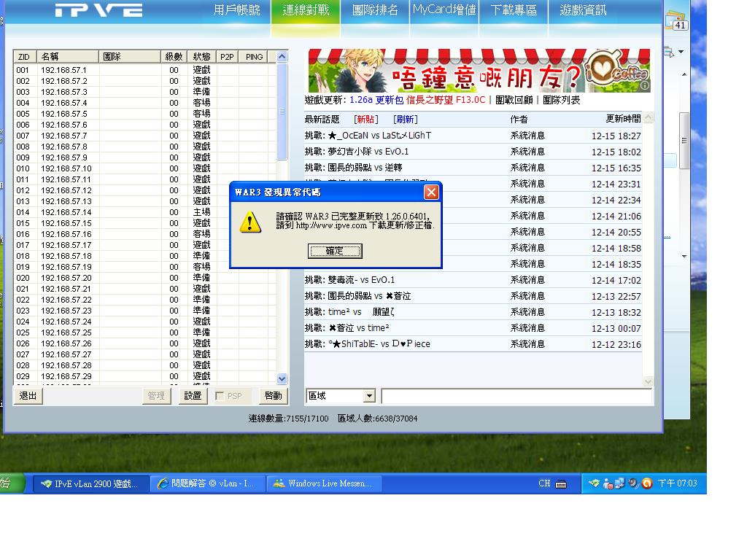The width and height of the screenshot is (747, 560).
Task: Open topic ShiTablE- vs D♥Piece
Action: 368,344
